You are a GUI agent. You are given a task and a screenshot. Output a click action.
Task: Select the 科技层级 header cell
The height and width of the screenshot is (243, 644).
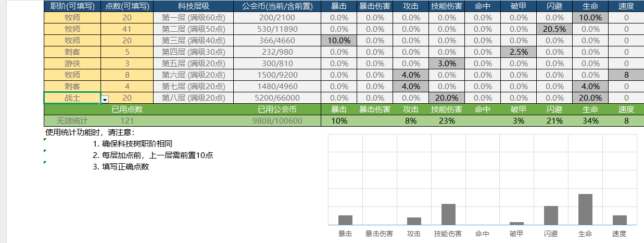[193, 6]
